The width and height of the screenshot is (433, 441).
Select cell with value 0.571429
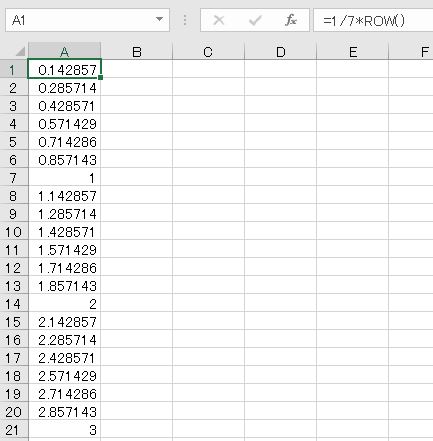(65, 123)
